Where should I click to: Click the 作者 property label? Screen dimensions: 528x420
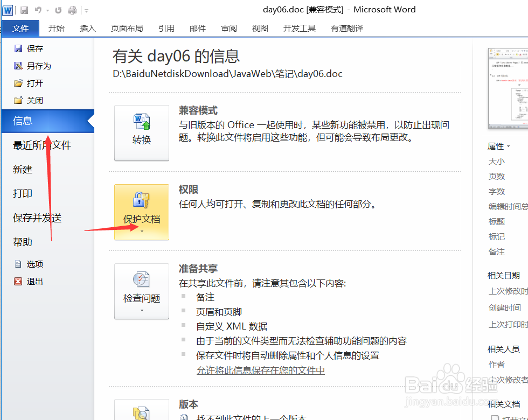coord(497,364)
